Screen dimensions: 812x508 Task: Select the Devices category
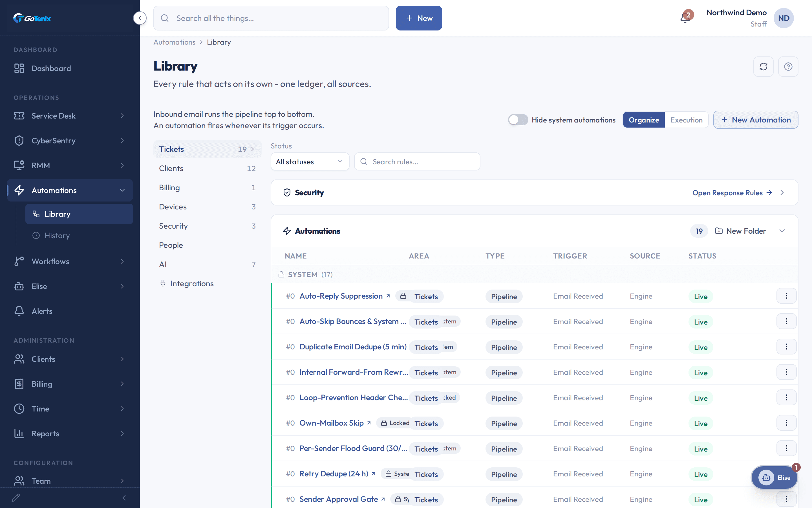coord(207,207)
